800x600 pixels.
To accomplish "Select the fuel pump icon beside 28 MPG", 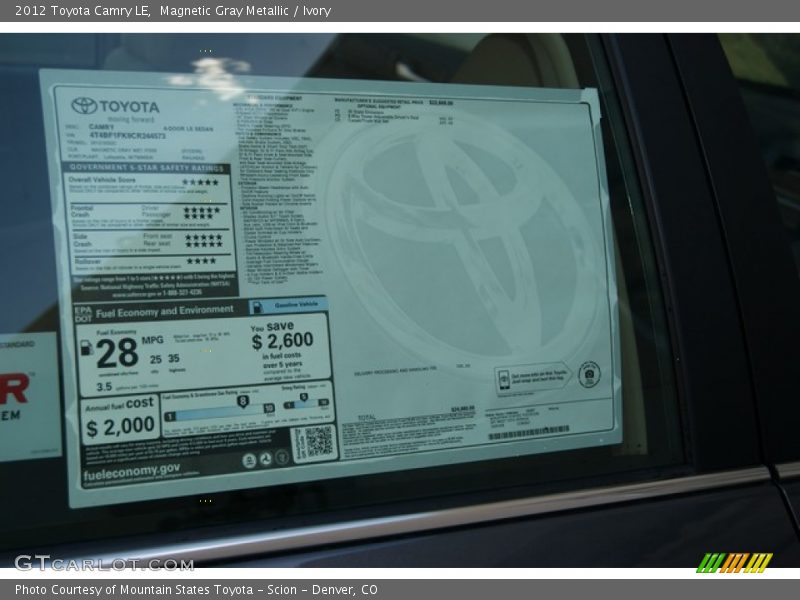I will [88, 347].
